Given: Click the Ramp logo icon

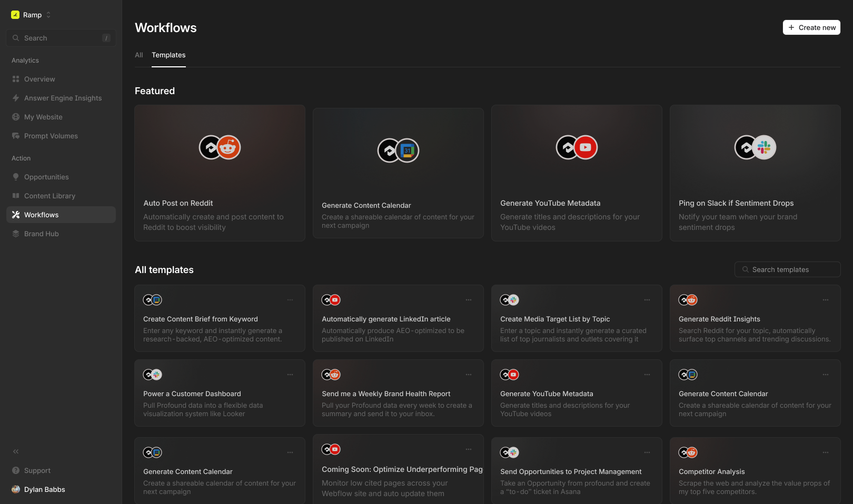Looking at the screenshot, I should tap(15, 15).
